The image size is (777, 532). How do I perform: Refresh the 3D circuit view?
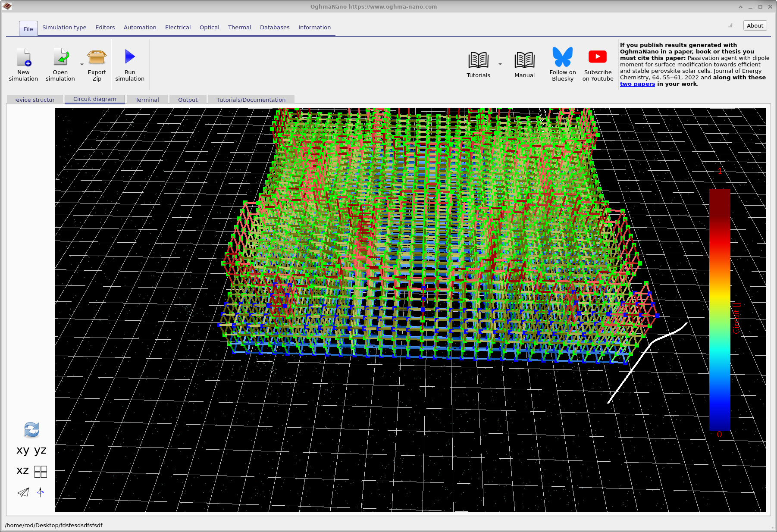pyautogui.click(x=31, y=430)
